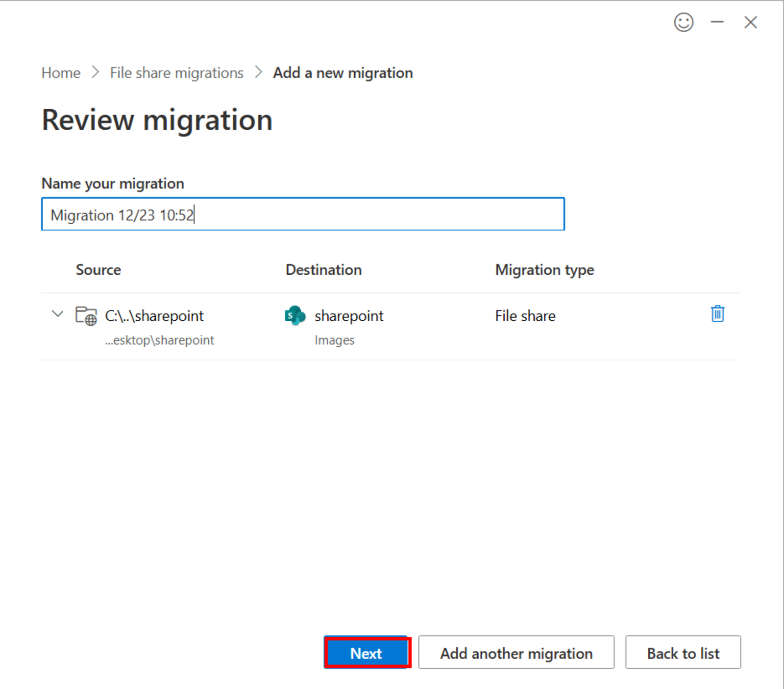This screenshot has width=784, height=689.
Task: Navigate to Home via breadcrumb
Action: click(x=60, y=72)
